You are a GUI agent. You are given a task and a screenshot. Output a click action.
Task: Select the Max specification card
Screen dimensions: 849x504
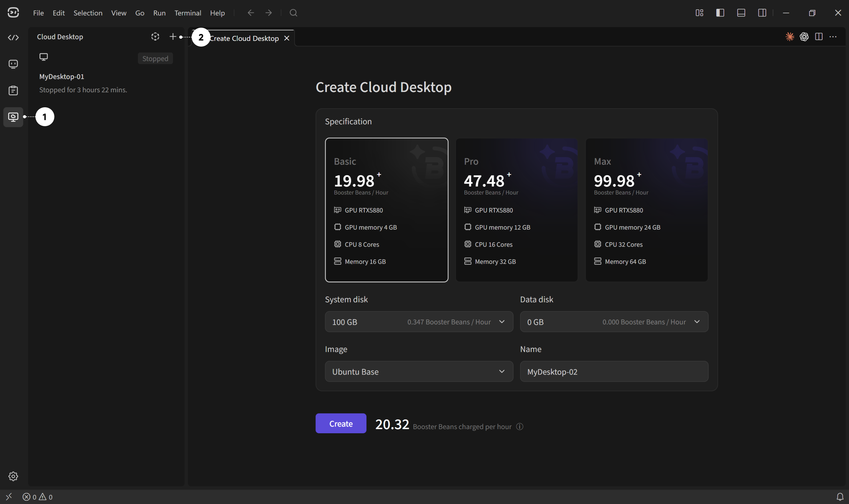coord(646,210)
